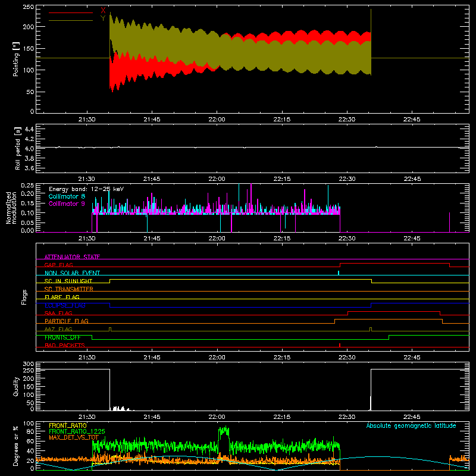Select the "Energy band: 12-25 keV" label
This screenshot has height=476, width=476.
(x=86, y=189)
